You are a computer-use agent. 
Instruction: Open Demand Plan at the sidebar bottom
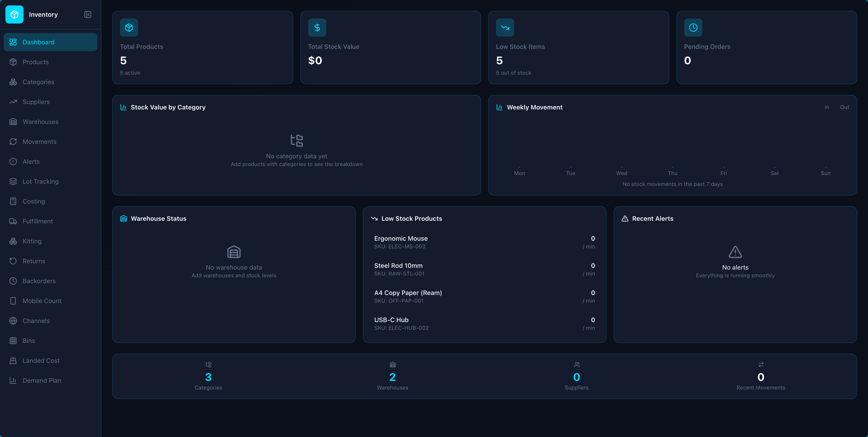coord(42,380)
